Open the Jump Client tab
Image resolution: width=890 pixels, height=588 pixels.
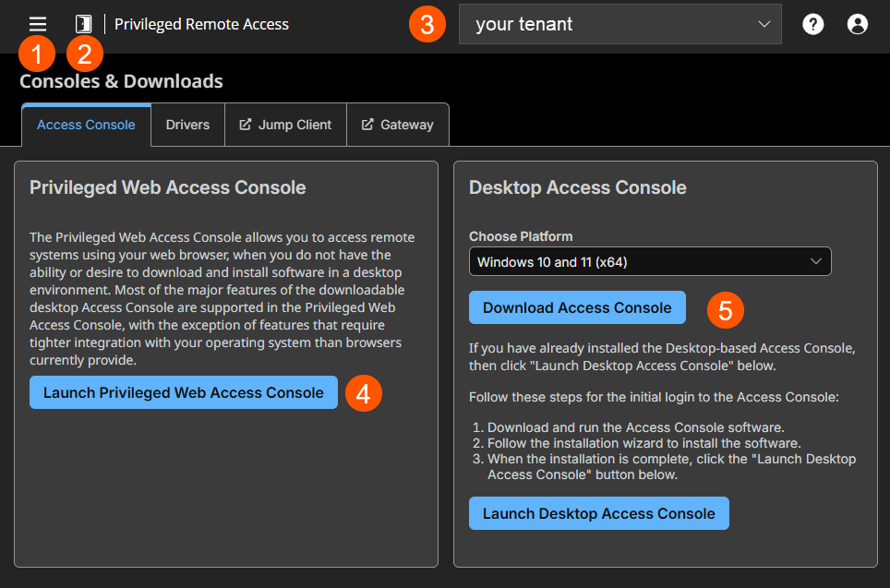click(285, 124)
